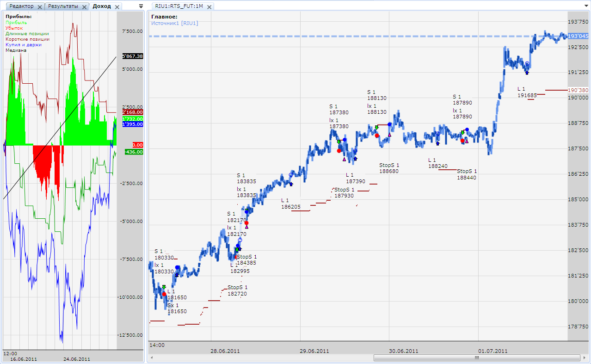Image resolution: width=591 pixels, height=364 pixels.
Task: Click the 1'732.00 green value label
Action: click(x=132, y=119)
